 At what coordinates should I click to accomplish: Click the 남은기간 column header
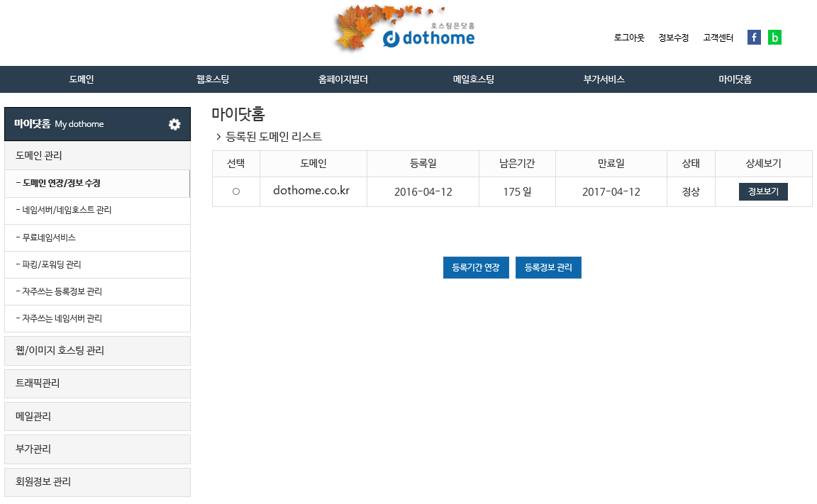tap(518, 164)
